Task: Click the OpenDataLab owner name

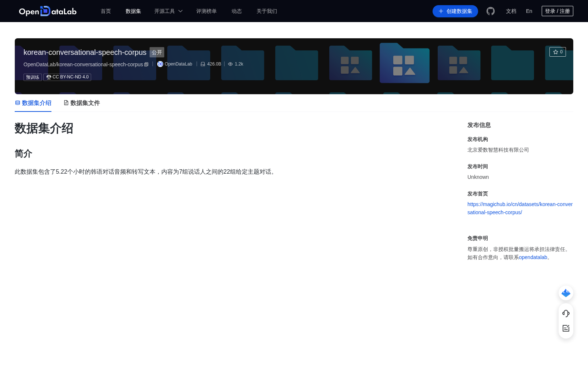Action: point(178,64)
